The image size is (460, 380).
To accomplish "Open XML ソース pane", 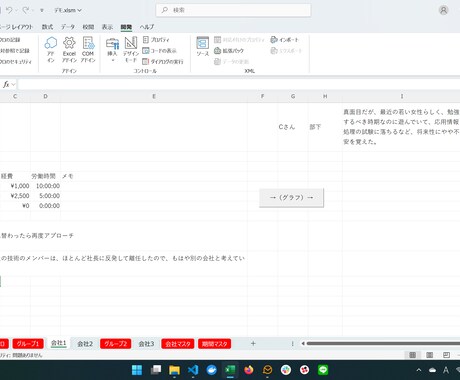I will pyautogui.click(x=202, y=46).
